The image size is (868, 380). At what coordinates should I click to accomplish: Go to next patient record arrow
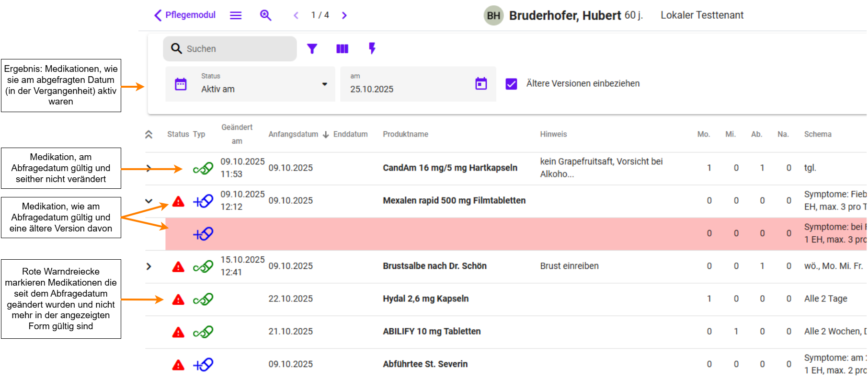click(344, 15)
